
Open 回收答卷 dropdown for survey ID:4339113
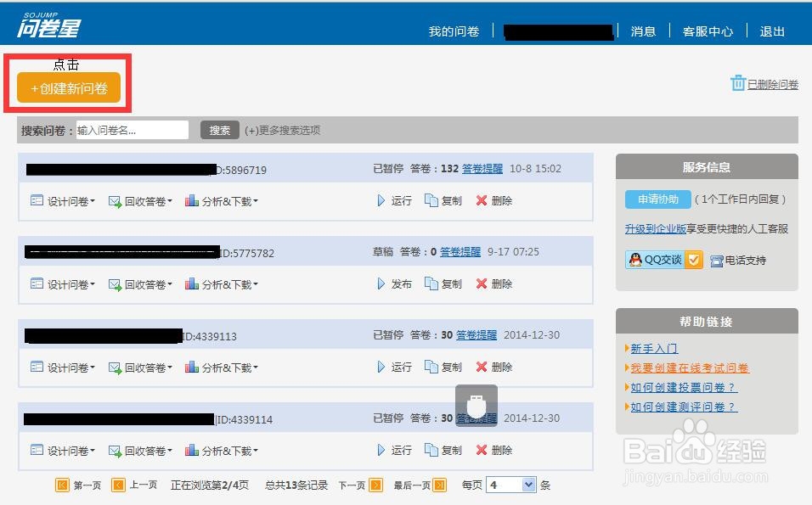point(140,368)
